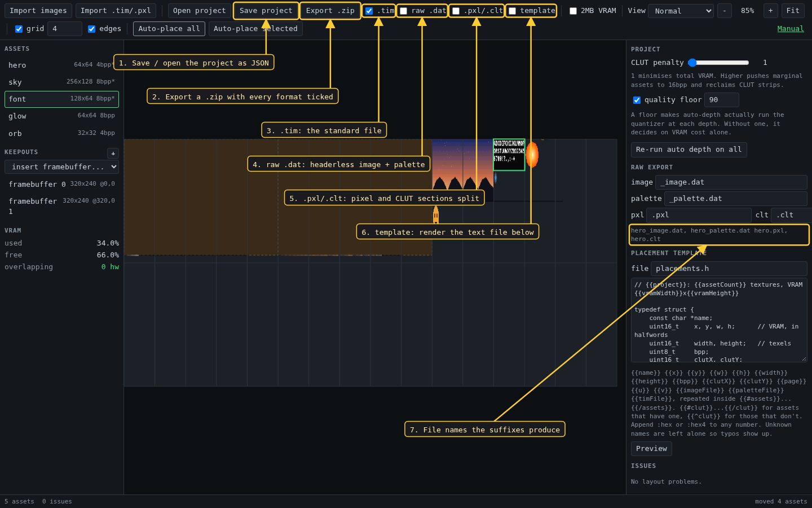Click Export .zip button
Image resolution: width=812 pixels, height=508 pixels.
click(330, 11)
